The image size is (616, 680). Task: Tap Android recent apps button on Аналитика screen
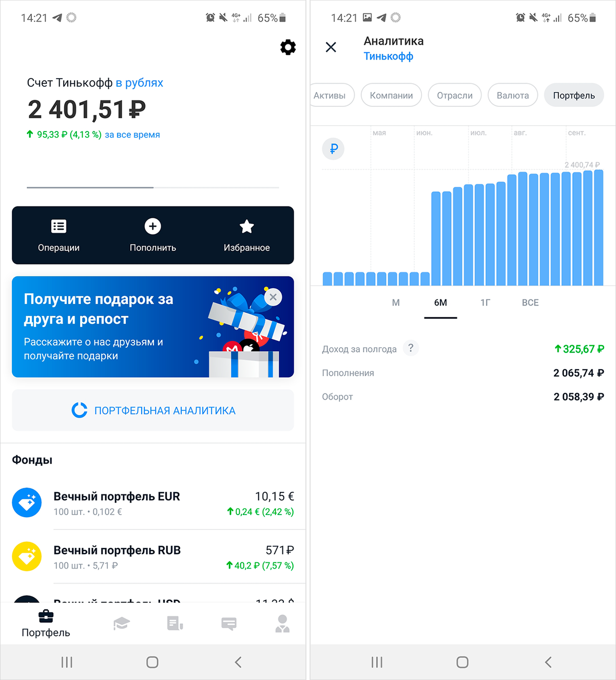click(377, 662)
